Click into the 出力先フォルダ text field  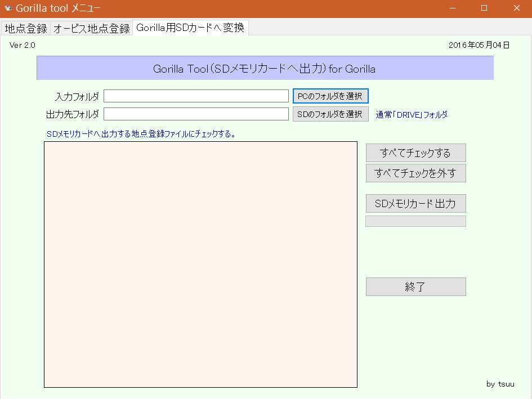click(196, 114)
